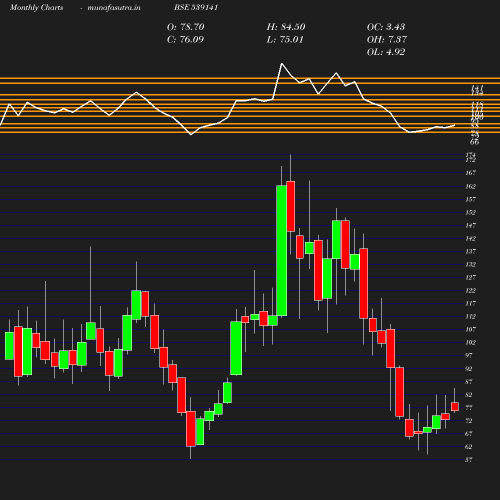Select the high value 'H: 84.50'
Image resolution: width=500 pixels, height=500 pixels.
(286, 27)
